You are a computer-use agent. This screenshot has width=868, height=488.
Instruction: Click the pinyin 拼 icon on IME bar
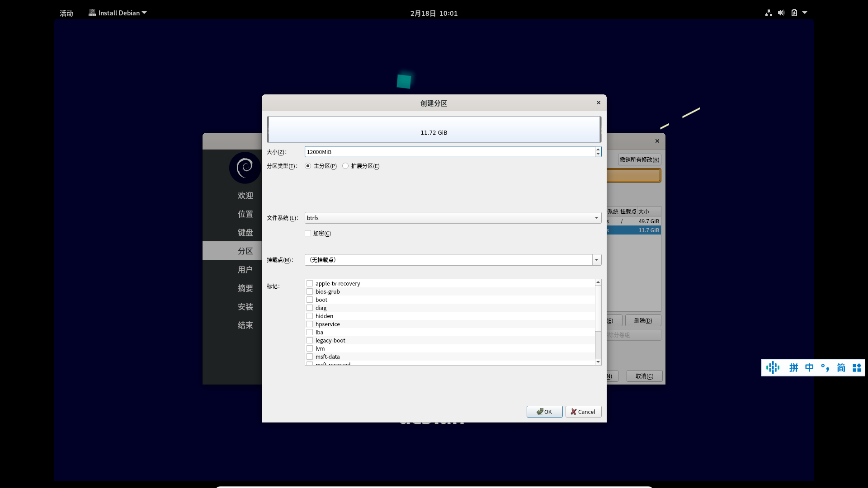(793, 368)
